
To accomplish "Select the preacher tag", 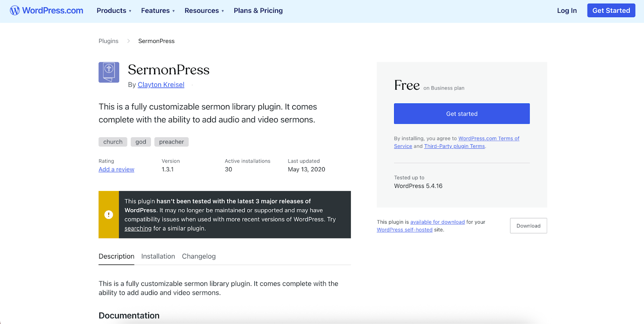I will click(171, 142).
